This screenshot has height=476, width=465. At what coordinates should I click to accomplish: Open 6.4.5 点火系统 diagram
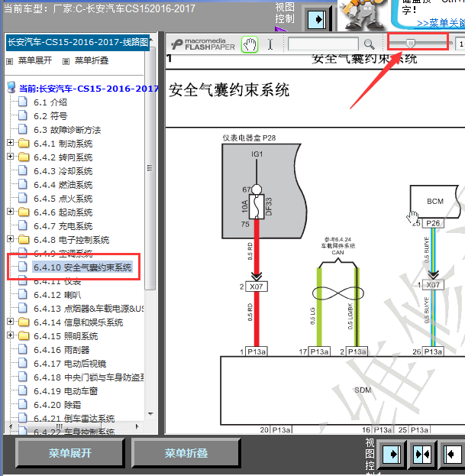coord(63,199)
